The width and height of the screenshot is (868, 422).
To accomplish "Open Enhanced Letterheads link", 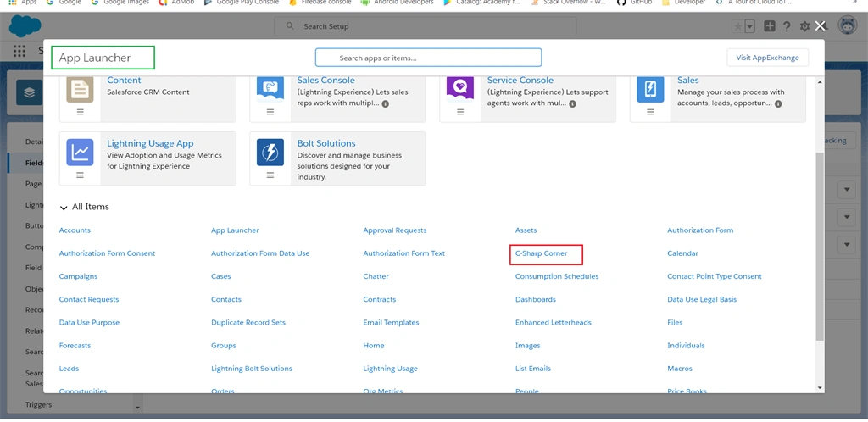I will click(553, 323).
